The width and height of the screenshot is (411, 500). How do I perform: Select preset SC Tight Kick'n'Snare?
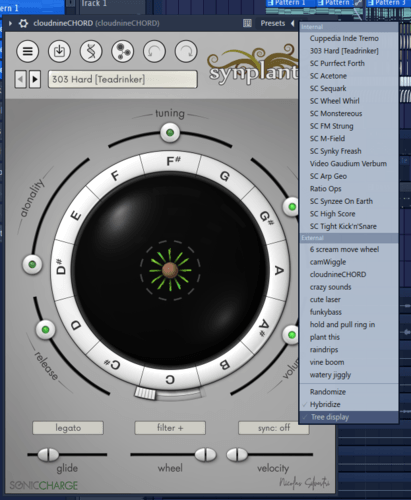pyautogui.click(x=349, y=226)
